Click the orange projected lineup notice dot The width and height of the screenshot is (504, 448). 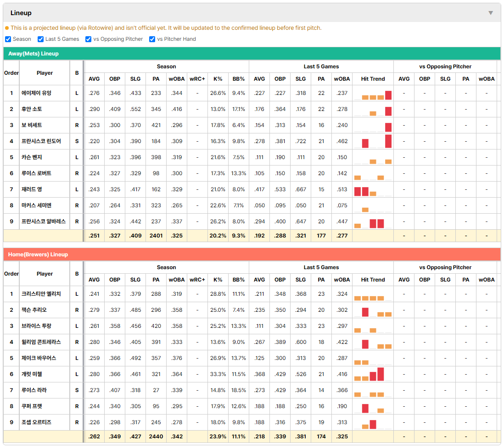pyautogui.click(x=7, y=28)
